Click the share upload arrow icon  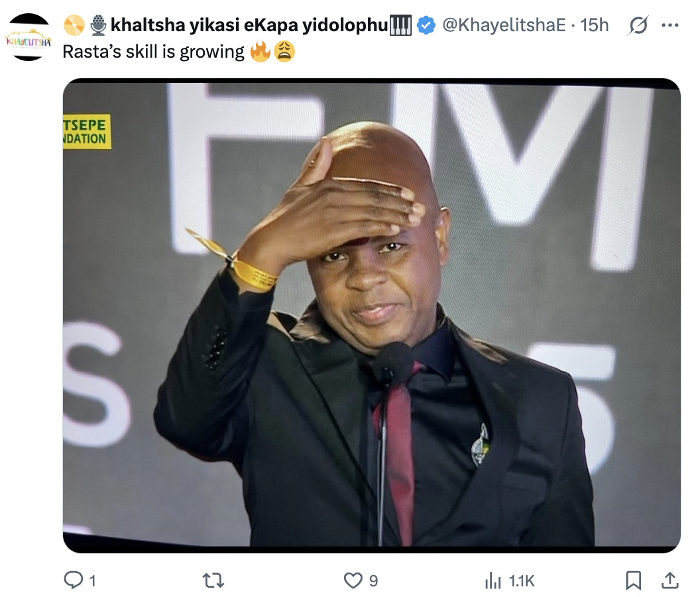coord(670,581)
